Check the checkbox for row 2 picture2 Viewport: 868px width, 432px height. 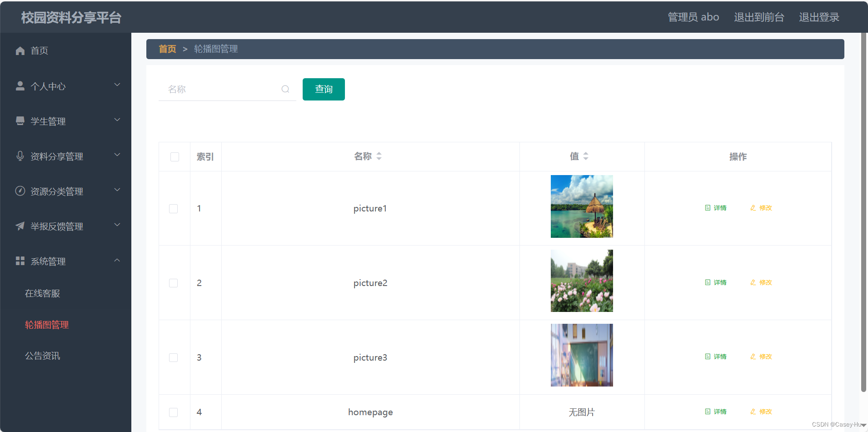pos(174,283)
